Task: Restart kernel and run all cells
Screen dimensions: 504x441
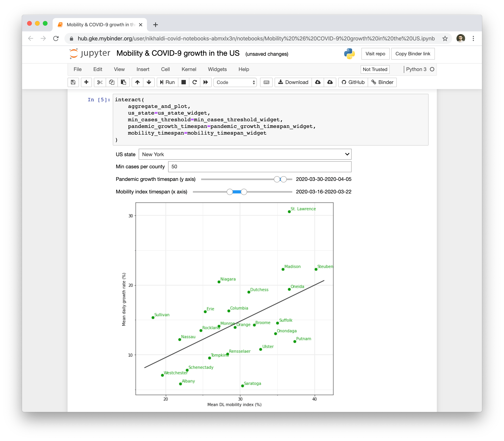Action: 206,82
